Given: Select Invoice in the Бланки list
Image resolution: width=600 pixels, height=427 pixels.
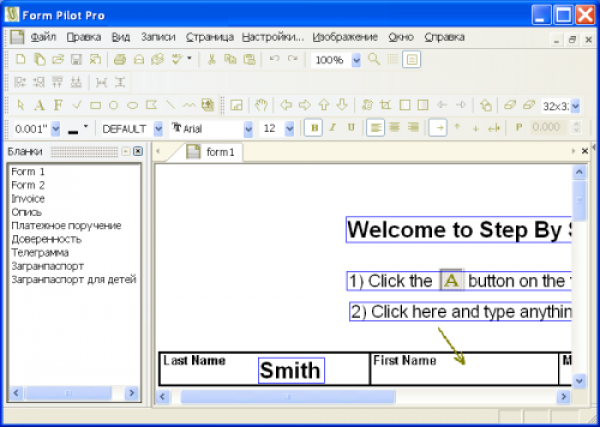Looking at the screenshot, I should point(27,199).
